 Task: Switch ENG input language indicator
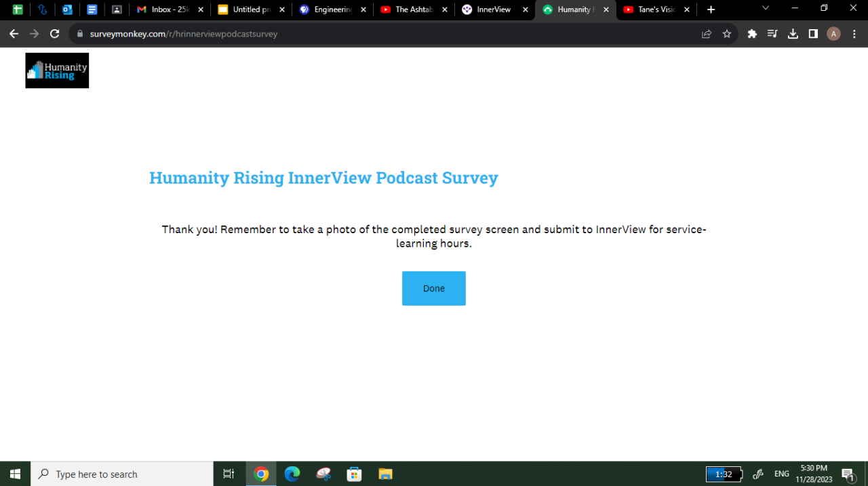[x=782, y=474]
